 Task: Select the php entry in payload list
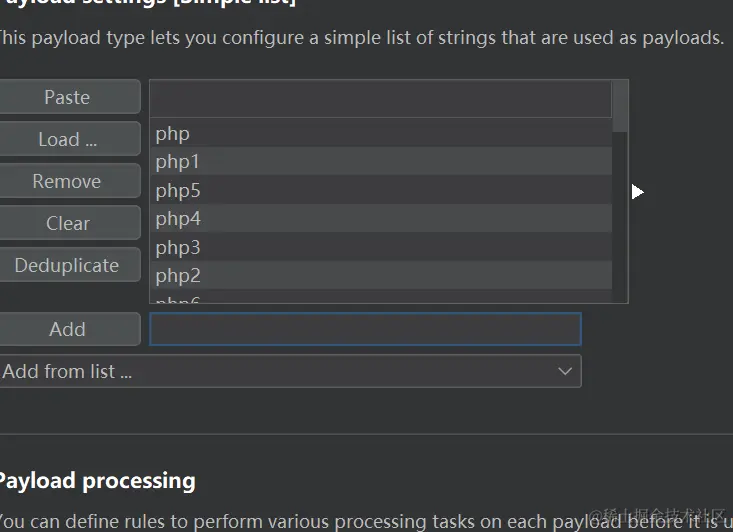click(x=381, y=133)
